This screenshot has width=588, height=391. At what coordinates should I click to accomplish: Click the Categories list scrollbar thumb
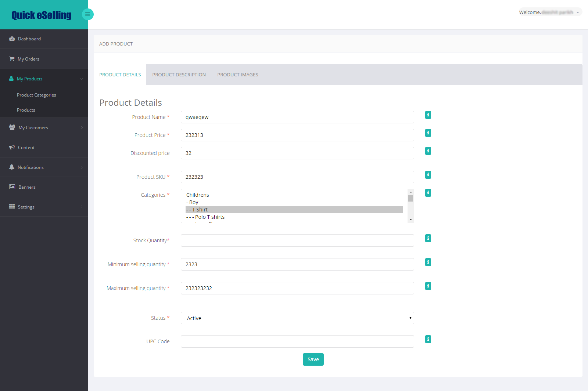click(x=411, y=199)
